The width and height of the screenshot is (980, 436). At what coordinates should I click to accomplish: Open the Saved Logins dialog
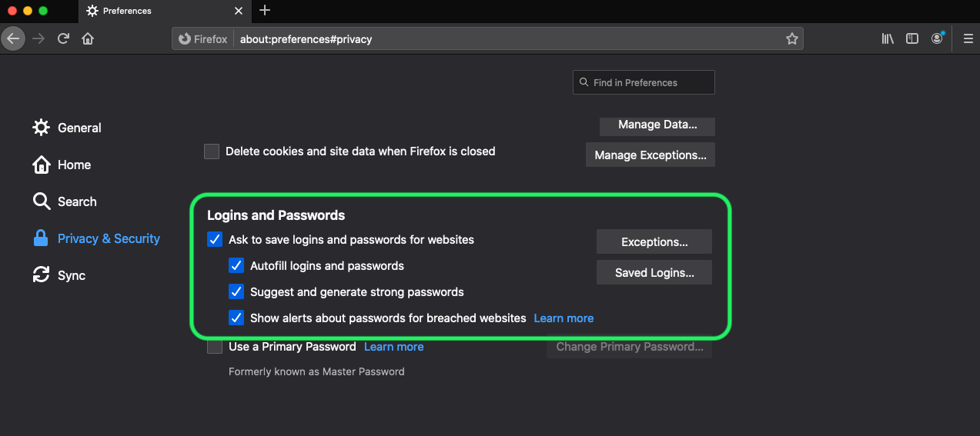(x=654, y=272)
